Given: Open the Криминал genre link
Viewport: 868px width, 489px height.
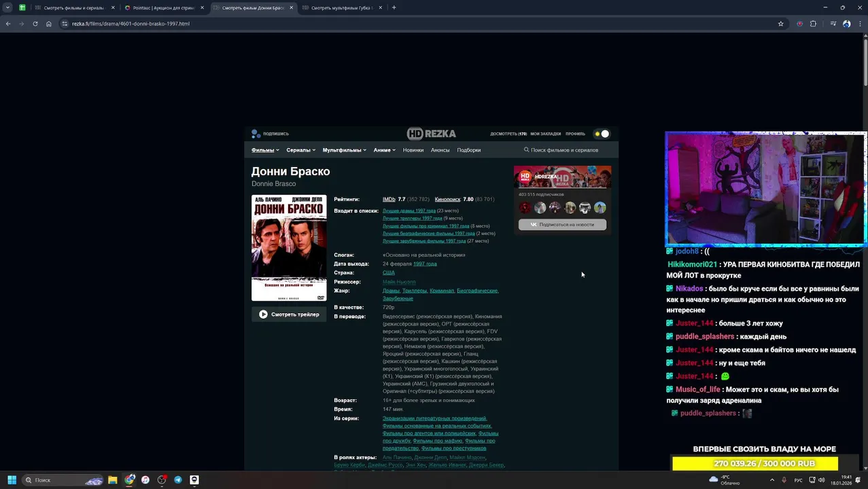Looking at the screenshot, I should (442, 291).
